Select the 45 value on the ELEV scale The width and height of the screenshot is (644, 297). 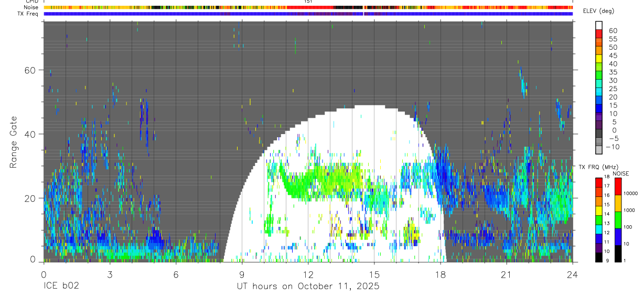pos(613,56)
